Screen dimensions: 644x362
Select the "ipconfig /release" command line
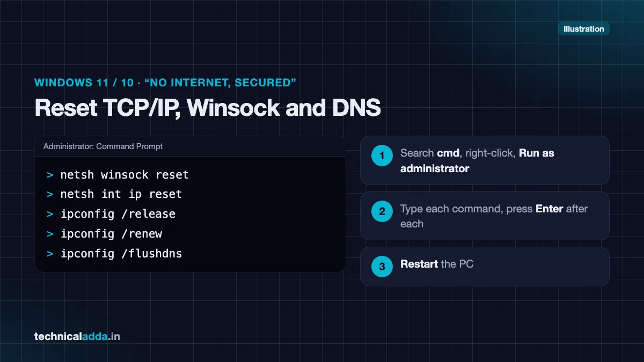click(x=111, y=214)
